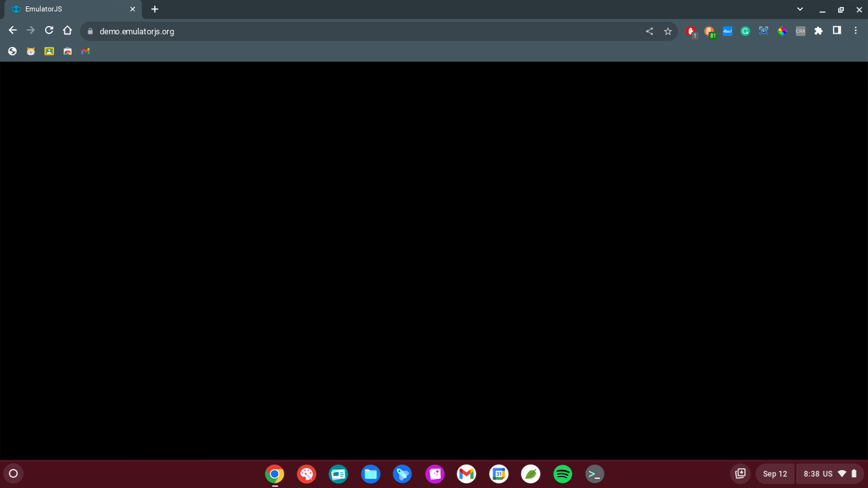
Task: Open Google Calendar from the shelf
Action: [498, 473]
